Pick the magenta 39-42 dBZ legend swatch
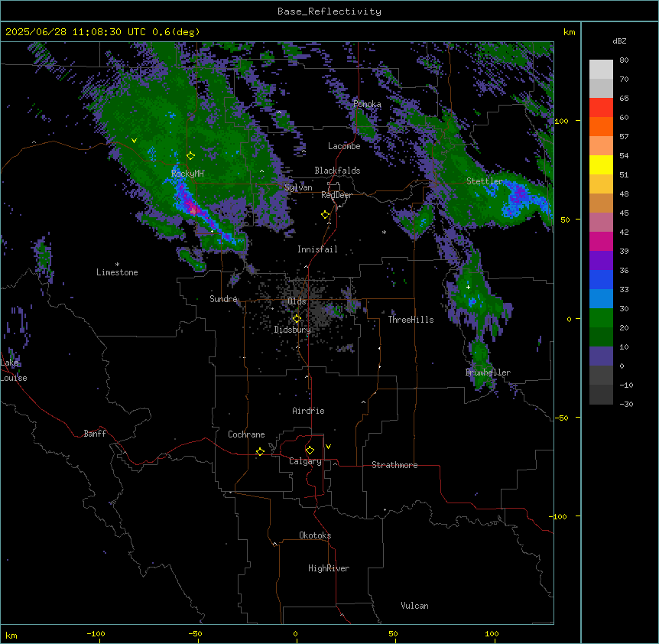Image resolution: width=659 pixels, height=644 pixels. [x=601, y=241]
